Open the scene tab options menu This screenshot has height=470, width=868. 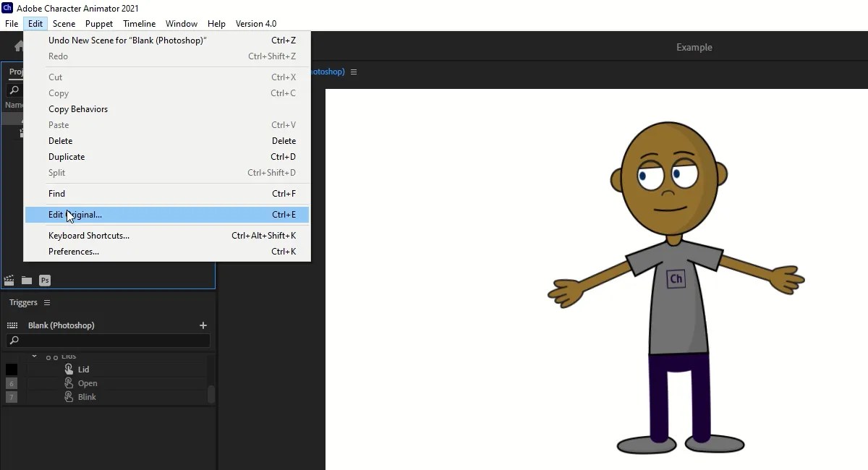pos(354,72)
